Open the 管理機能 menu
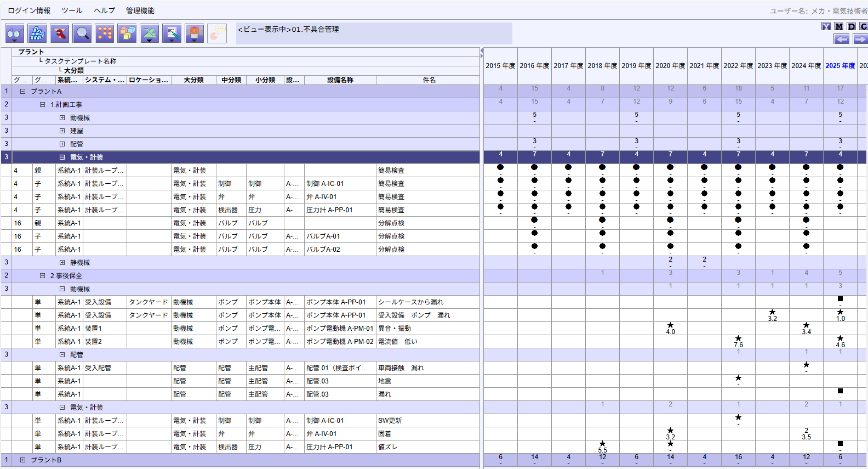The width and height of the screenshot is (868, 469). coord(140,10)
